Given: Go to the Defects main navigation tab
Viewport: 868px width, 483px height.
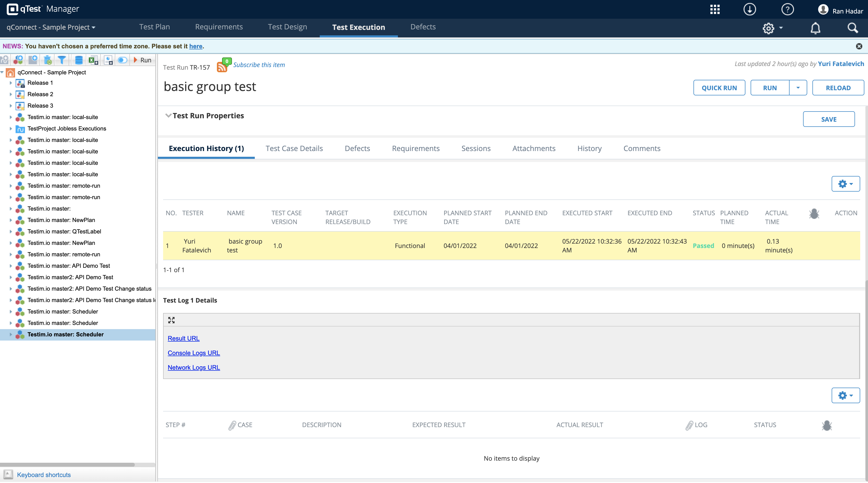Looking at the screenshot, I should pyautogui.click(x=423, y=27).
